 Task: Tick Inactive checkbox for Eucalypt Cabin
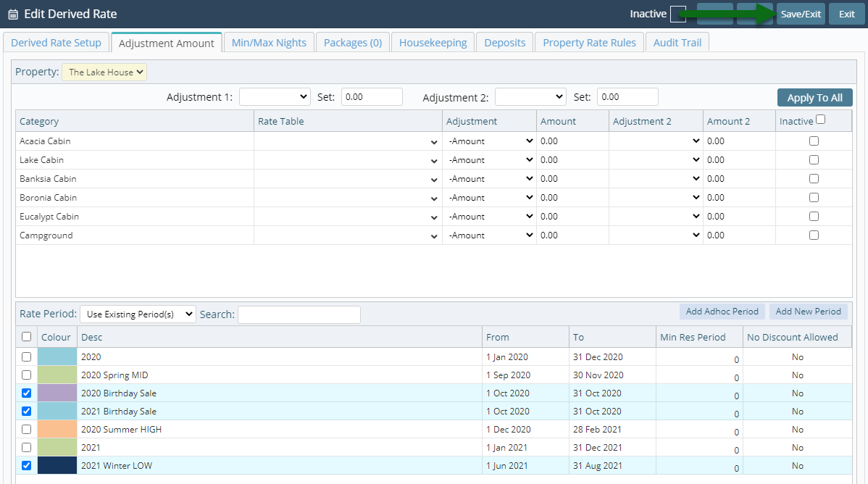pyautogui.click(x=814, y=217)
